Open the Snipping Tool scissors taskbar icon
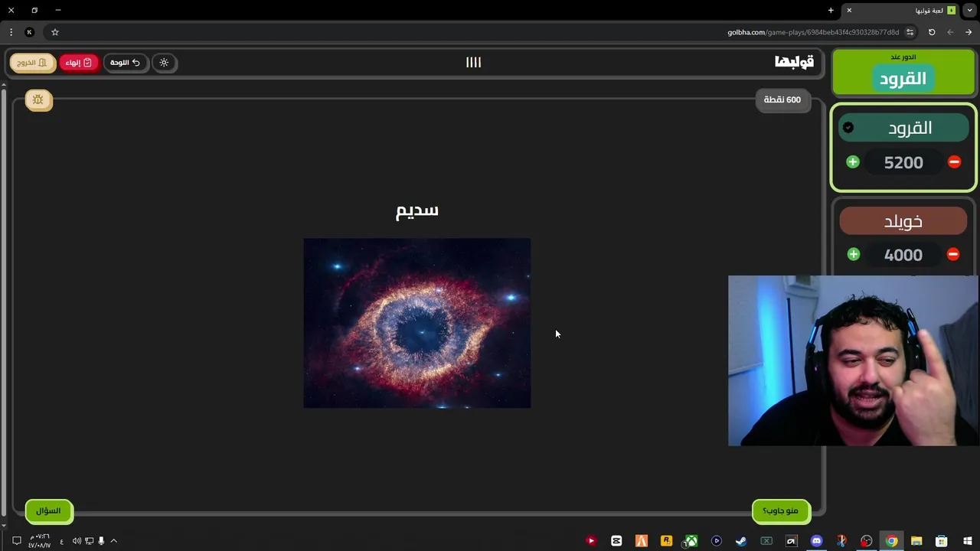 click(x=841, y=541)
